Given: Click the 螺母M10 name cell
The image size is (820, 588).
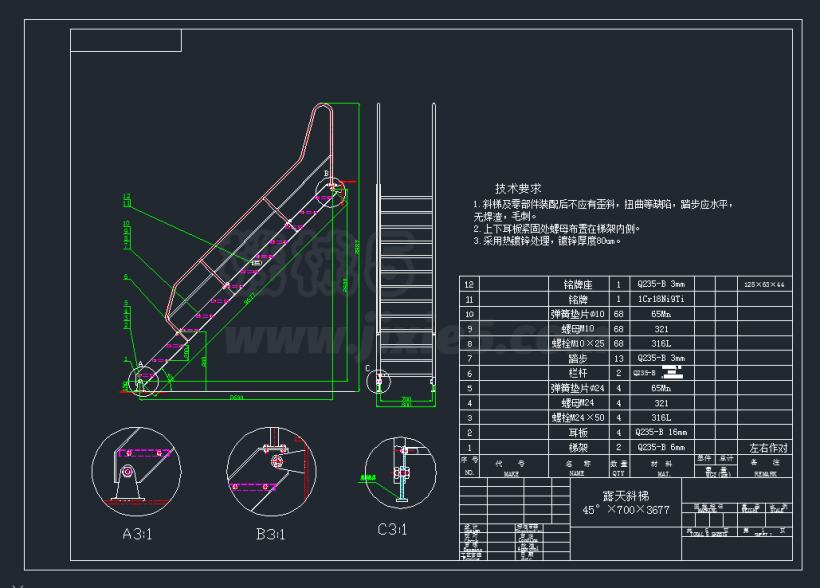Looking at the screenshot, I should coord(578,329).
